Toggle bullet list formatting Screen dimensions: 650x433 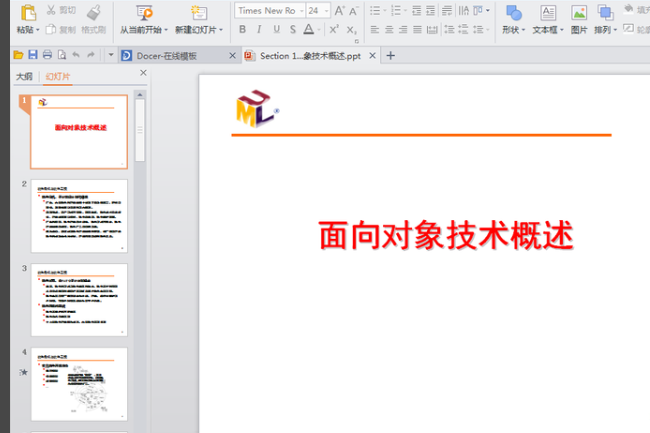[x=374, y=11]
